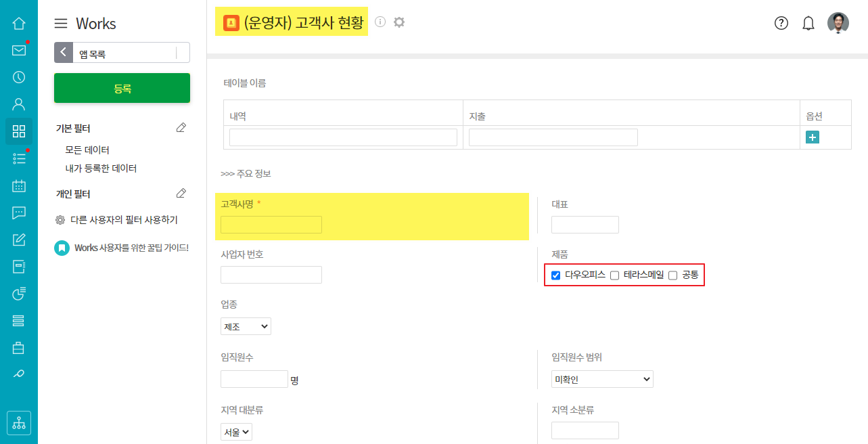Open the notifications bell icon

[x=808, y=23]
